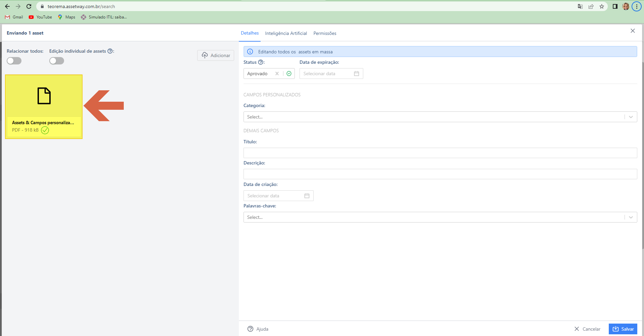Open the browser side panel icon
644x336 pixels.
tap(615, 6)
